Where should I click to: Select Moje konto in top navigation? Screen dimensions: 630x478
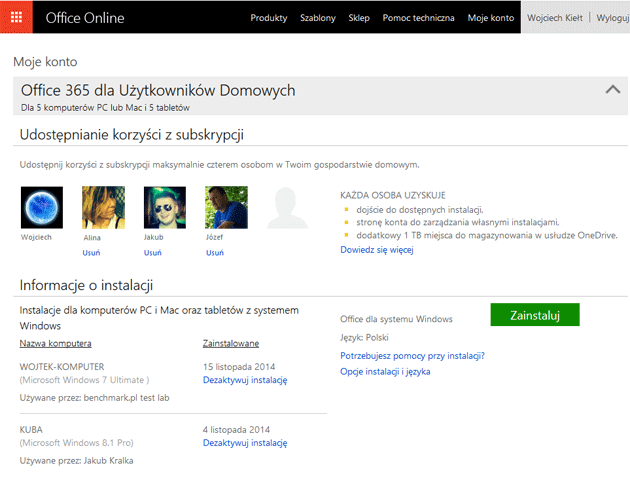click(491, 18)
